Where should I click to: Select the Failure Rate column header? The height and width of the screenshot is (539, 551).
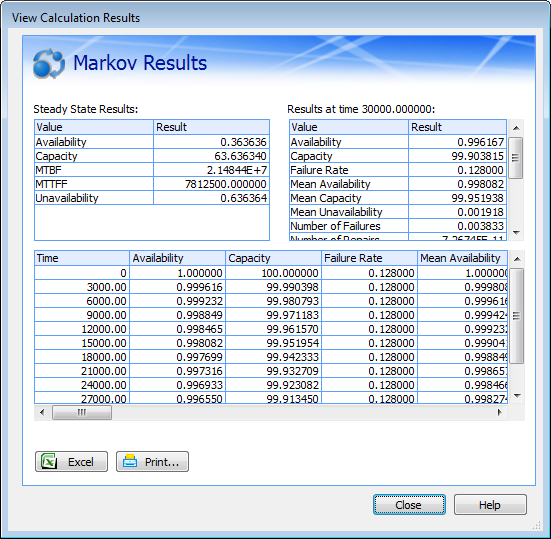pyautogui.click(x=369, y=258)
